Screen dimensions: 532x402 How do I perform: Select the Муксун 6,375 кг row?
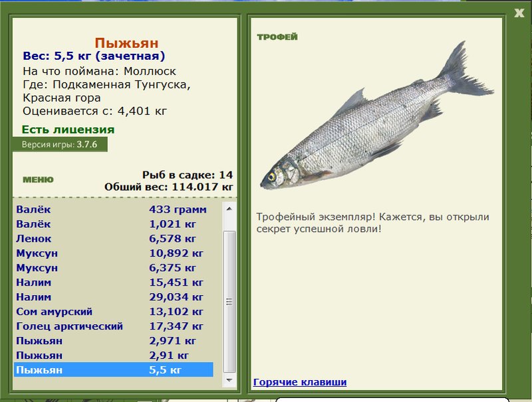(114, 267)
